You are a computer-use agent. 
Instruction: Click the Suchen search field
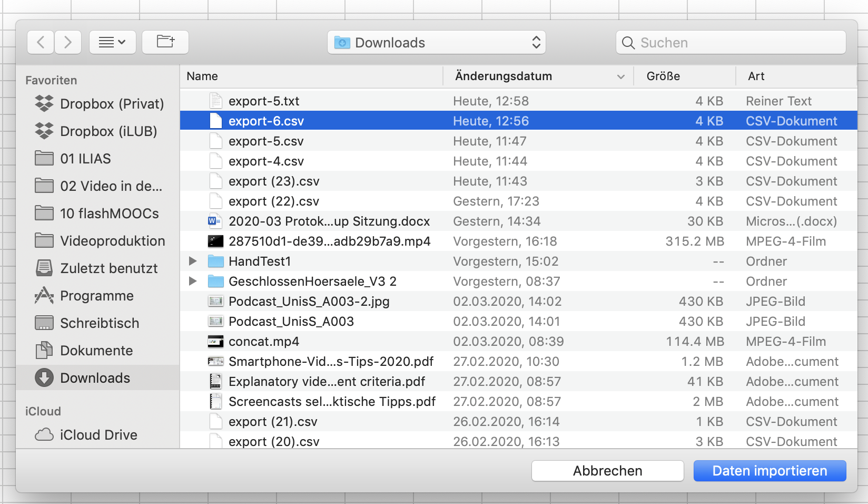tap(731, 42)
